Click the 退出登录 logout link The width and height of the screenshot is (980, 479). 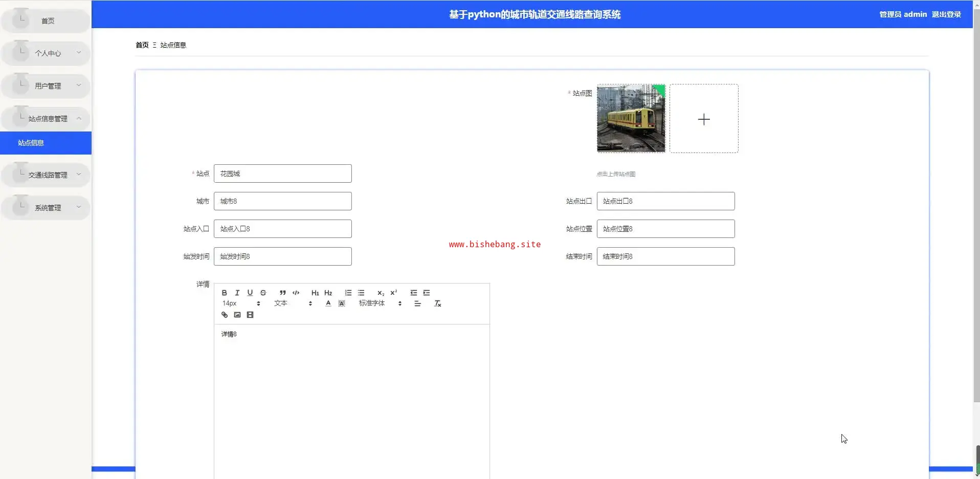point(946,14)
